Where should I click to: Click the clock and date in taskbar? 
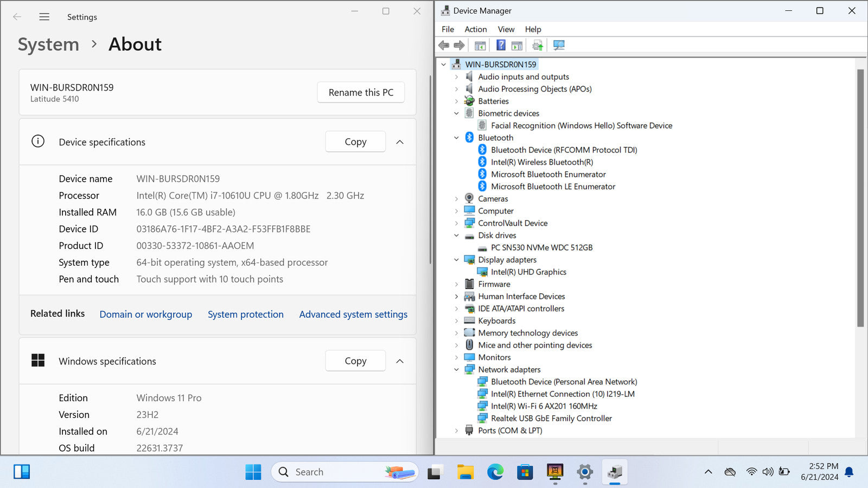pyautogui.click(x=819, y=472)
